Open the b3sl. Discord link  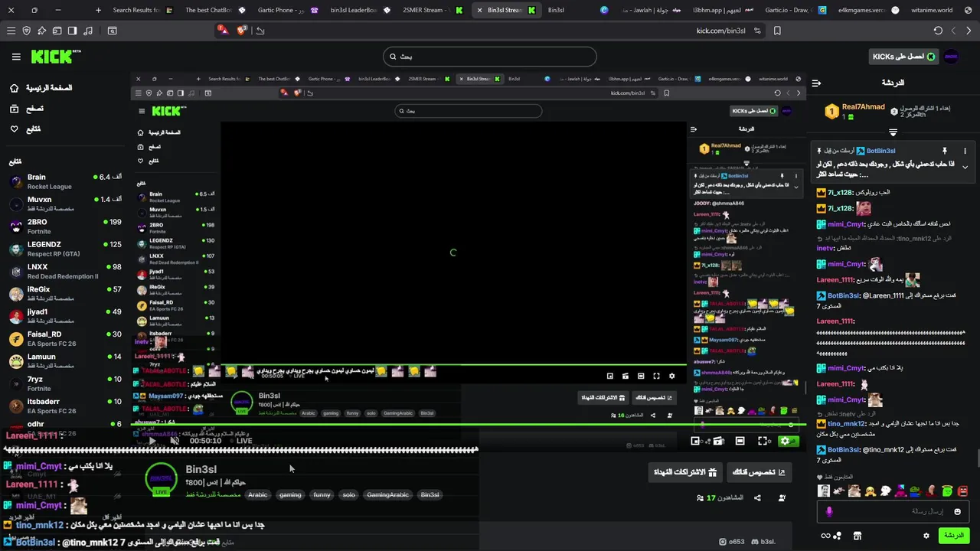tap(763, 542)
